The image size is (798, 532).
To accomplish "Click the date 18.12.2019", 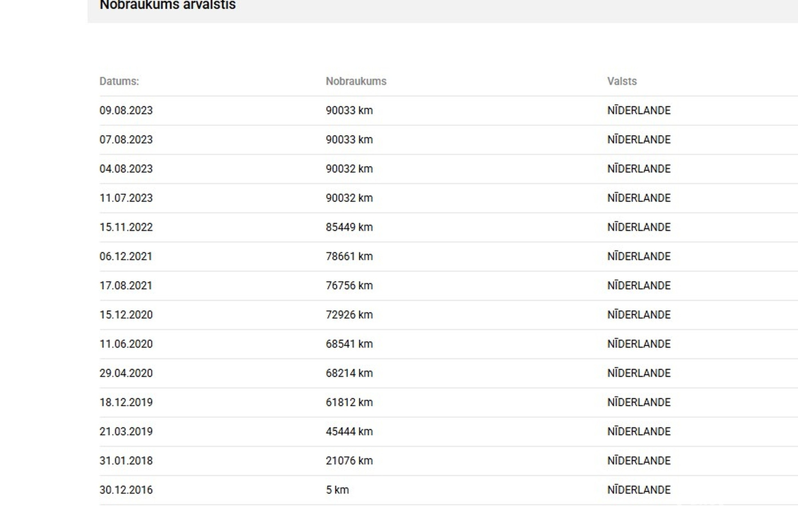I will [126, 402].
